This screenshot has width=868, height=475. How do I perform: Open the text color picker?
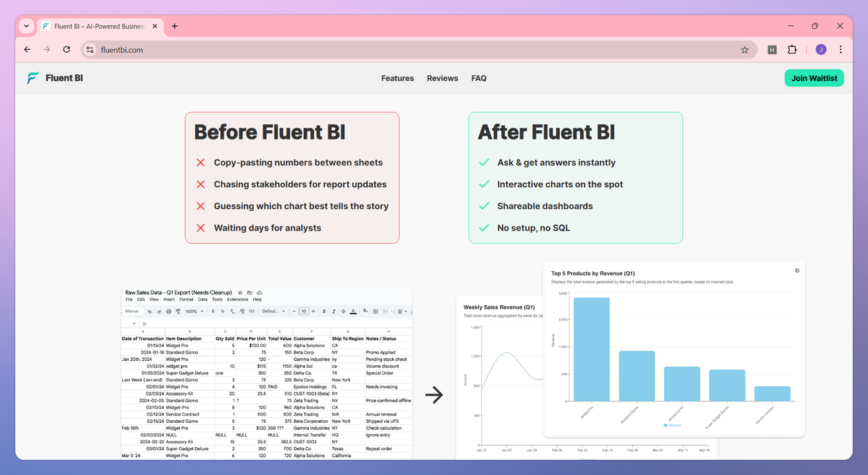[x=353, y=312]
